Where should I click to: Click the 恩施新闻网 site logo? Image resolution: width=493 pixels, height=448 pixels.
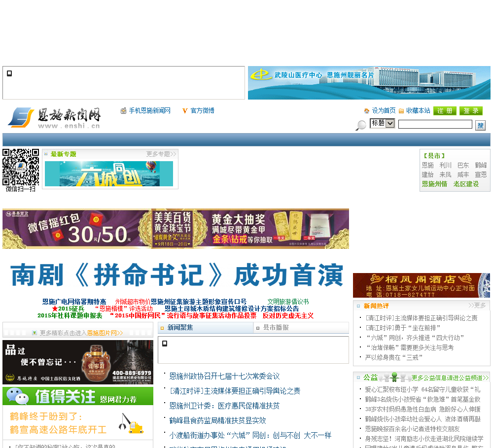pyautogui.click(x=54, y=118)
